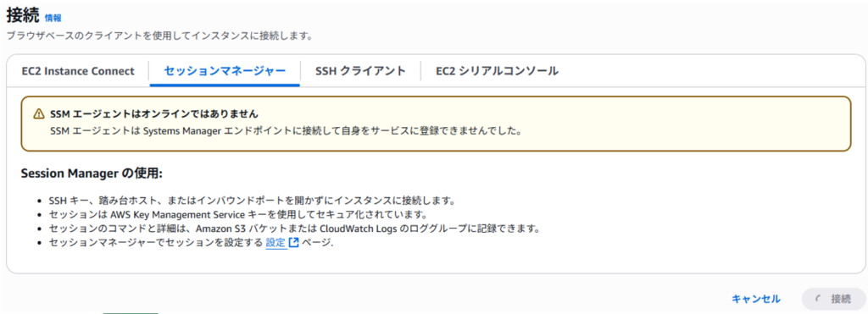868x314 pixels.
Task: Click the loading spinner inside the 接続 button
Action: [x=819, y=299]
